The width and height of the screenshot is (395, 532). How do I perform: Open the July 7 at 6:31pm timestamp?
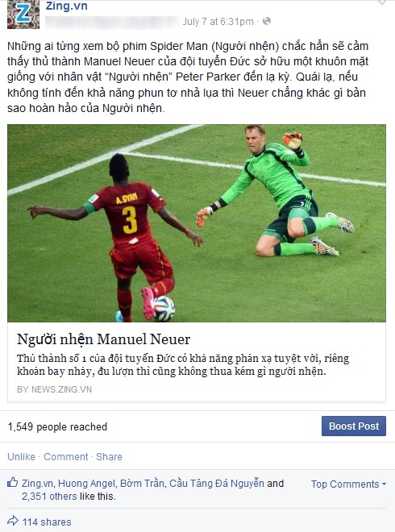[218, 22]
